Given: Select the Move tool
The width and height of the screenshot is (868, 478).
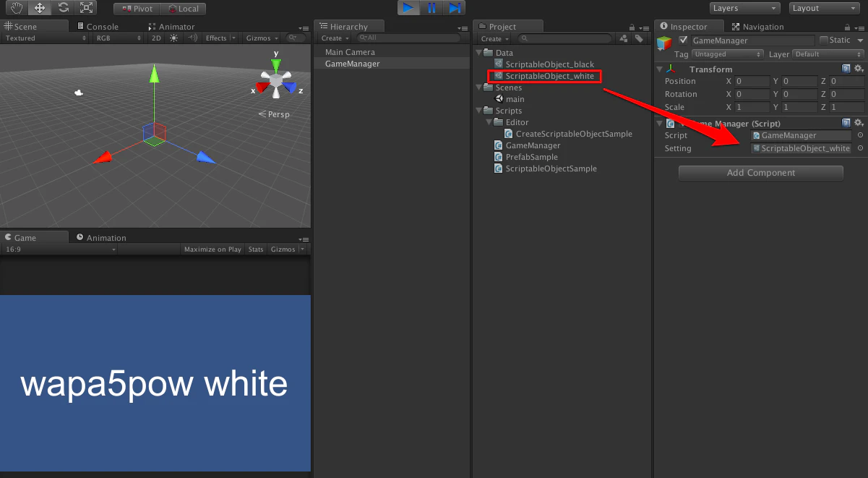Looking at the screenshot, I should 39,8.
